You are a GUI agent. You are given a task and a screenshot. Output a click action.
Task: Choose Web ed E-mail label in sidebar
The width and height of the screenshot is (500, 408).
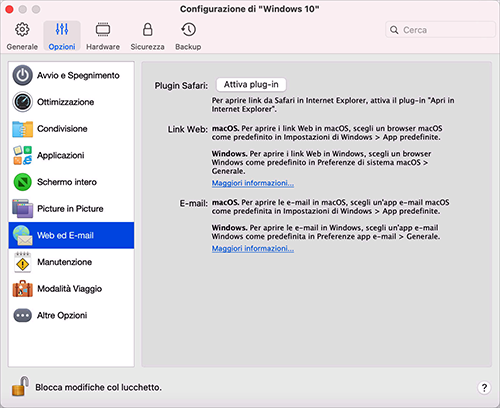pyautogui.click(x=65, y=235)
